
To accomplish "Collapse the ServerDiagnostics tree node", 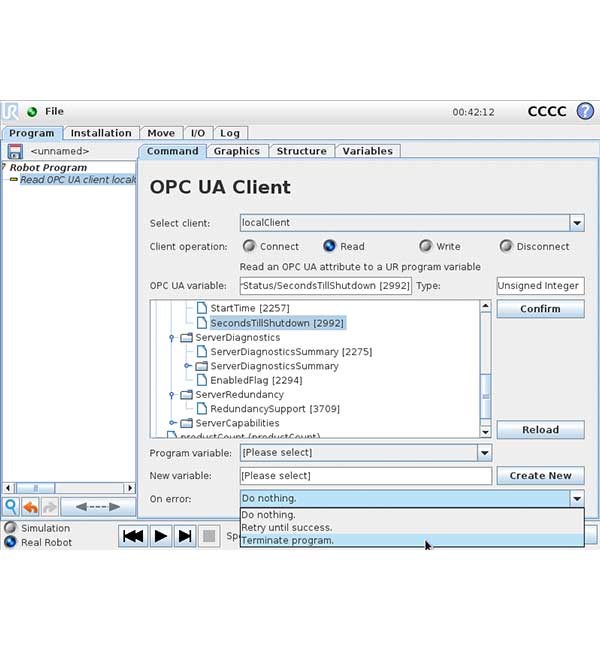I will (172, 338).
